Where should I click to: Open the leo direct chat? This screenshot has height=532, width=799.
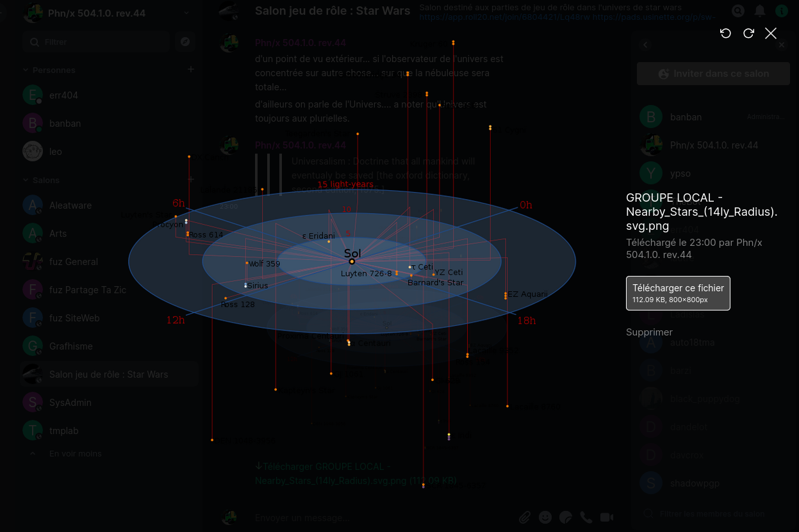pyautogui.click(x=109, y=152)
